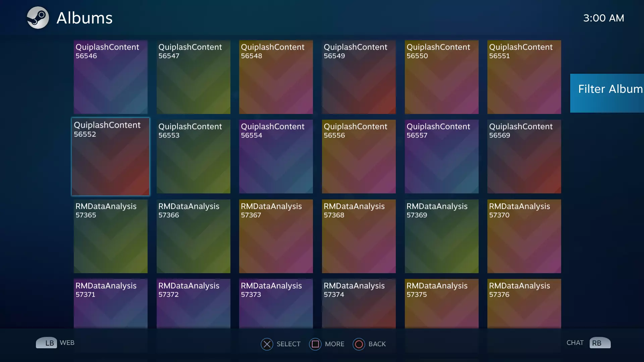Select album QuiplashContent 56554
This screenshot has height=362, width=644.
point(276,157)
